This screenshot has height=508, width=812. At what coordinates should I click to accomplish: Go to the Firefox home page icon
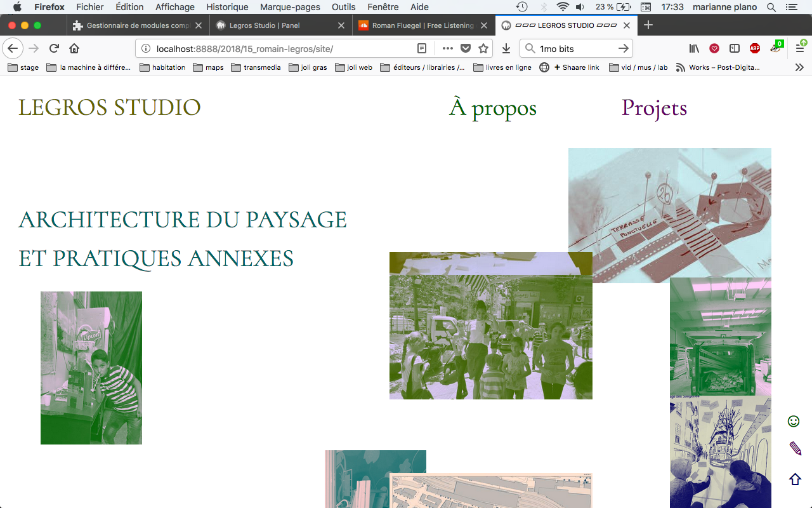point(74,48)
